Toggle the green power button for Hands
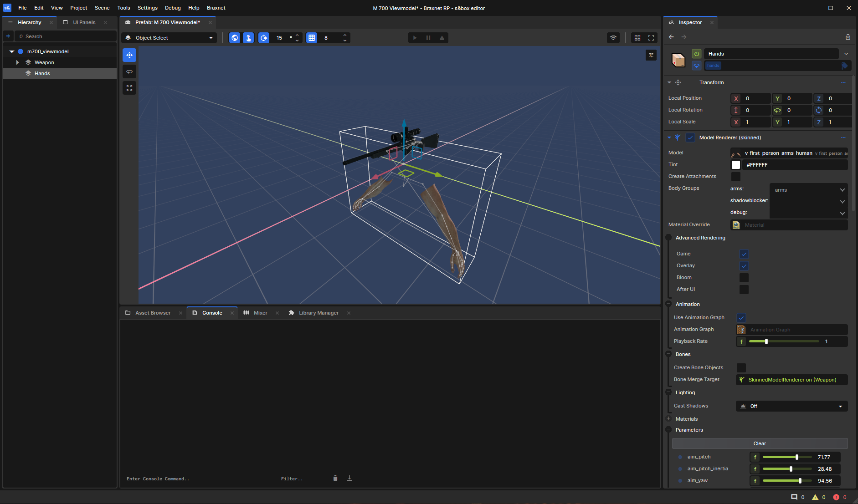The height and width of the screenshot is (504, 858). [x=697, y=54]
